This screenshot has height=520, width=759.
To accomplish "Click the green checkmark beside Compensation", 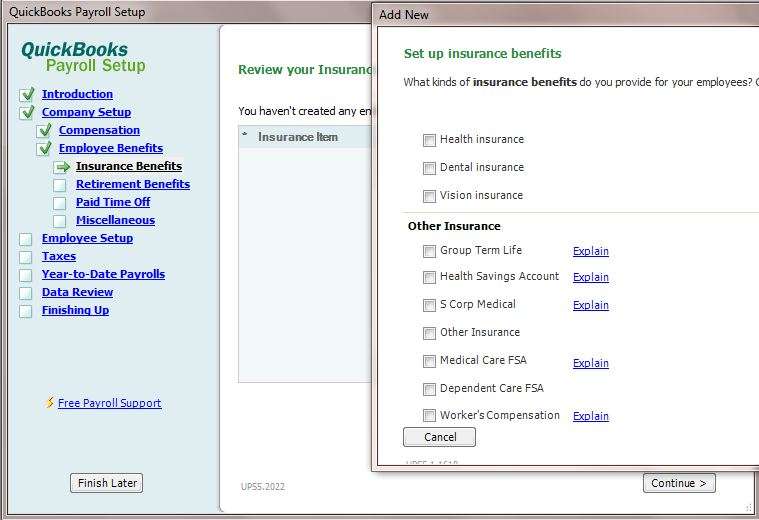I will pyautogui.click(x=45, y=130).
